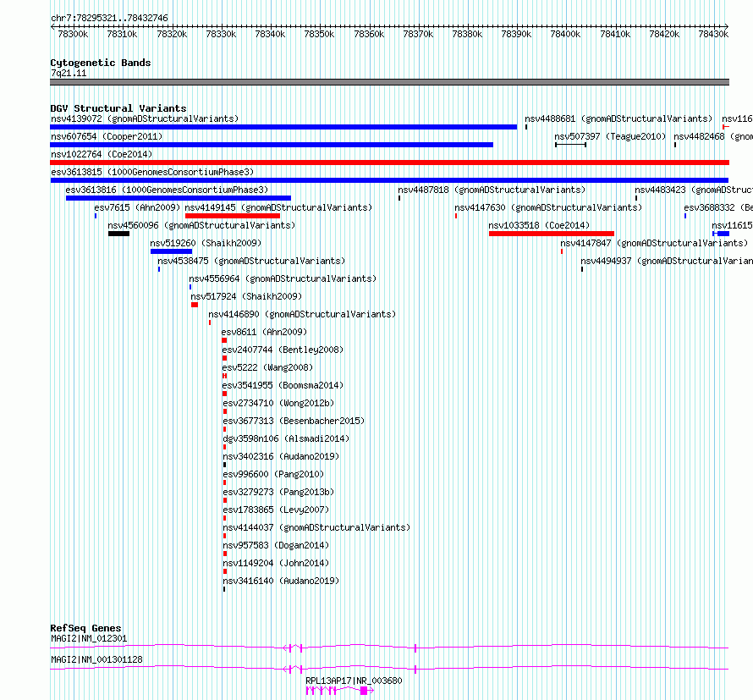Open the MAGI2|NM_012301 transcript label
Screen dimensions: 753x700
click(x=89, y=638)
